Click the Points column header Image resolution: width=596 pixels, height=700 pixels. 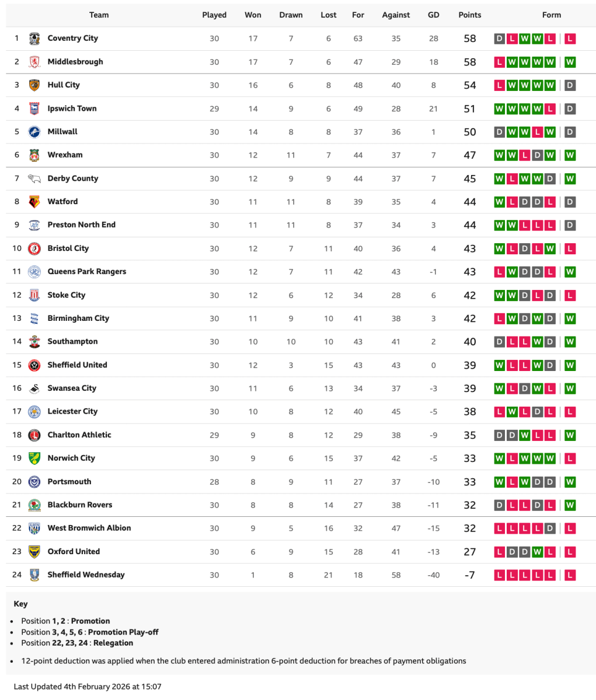(x=469, y=15)
